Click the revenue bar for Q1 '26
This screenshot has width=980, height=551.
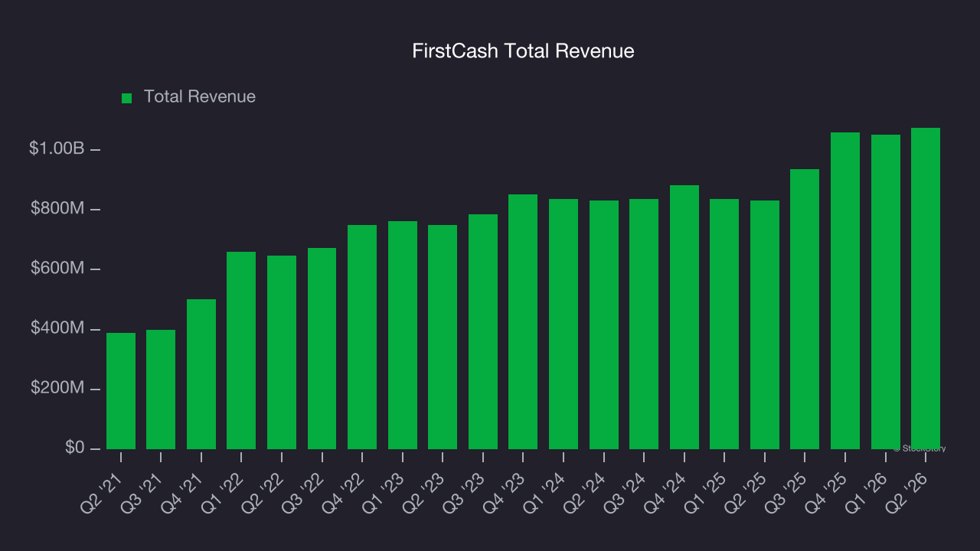(886, 292)
